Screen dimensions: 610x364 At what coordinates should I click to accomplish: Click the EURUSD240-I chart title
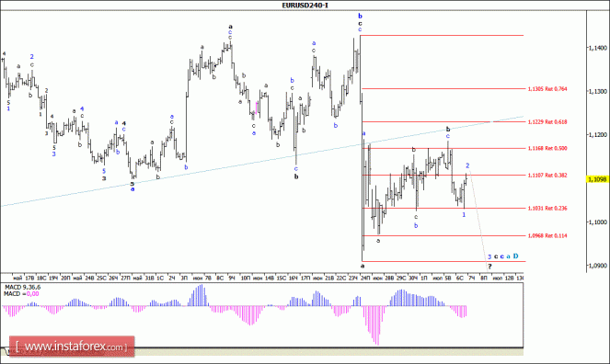point(305,5)
